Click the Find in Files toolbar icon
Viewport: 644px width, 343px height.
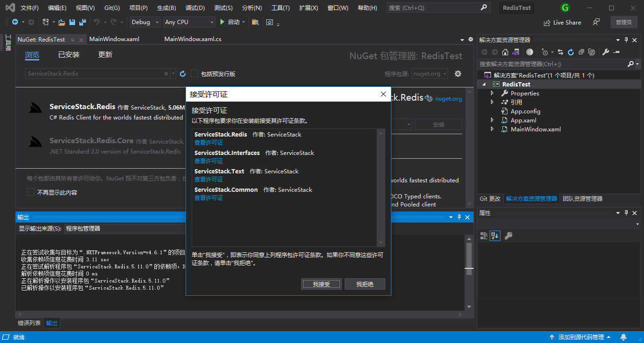tap(255, 22)
